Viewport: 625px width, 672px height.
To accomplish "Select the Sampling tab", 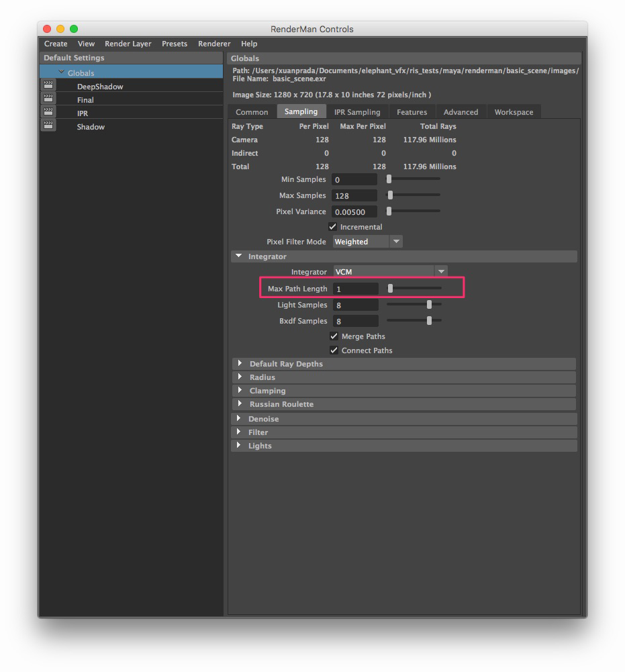I will pyautogui.click(x=301, y=111).
